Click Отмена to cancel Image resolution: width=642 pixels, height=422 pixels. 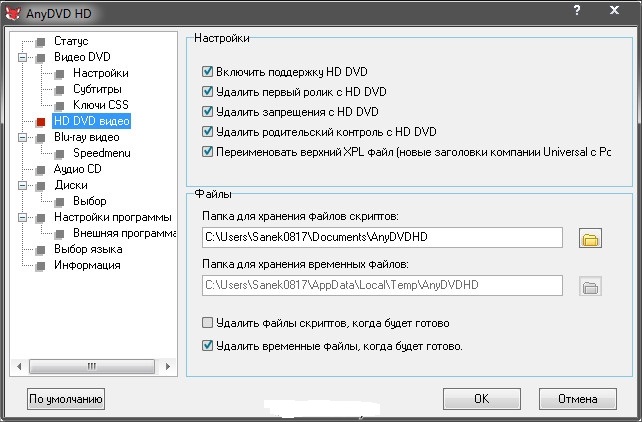577,399
